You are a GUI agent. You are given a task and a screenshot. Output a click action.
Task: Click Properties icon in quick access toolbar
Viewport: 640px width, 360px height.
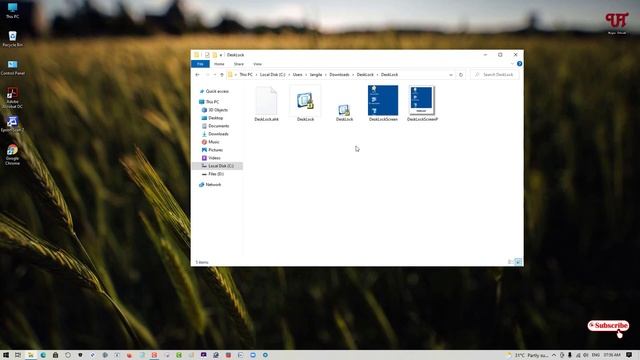[x=207, y=55]
